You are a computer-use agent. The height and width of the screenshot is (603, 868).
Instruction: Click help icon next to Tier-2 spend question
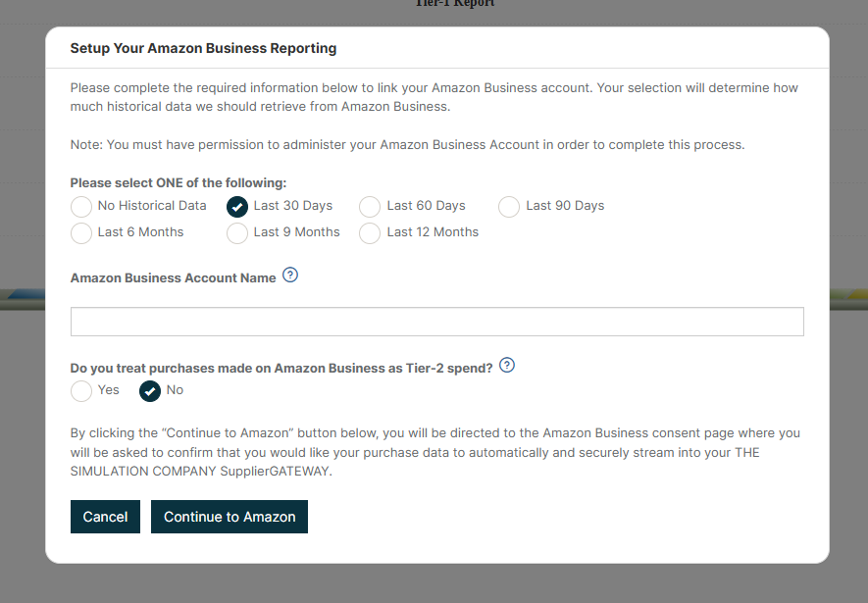tap(506, 365)
